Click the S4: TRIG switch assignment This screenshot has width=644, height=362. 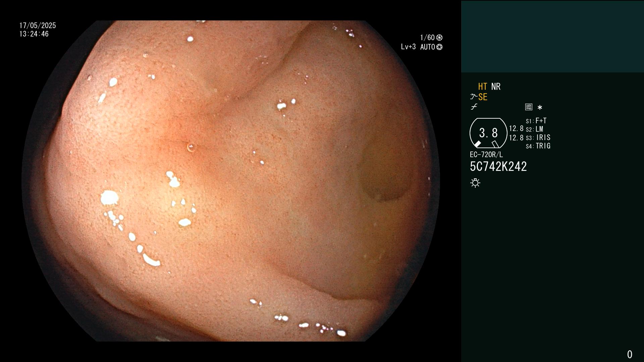[538, 146]
